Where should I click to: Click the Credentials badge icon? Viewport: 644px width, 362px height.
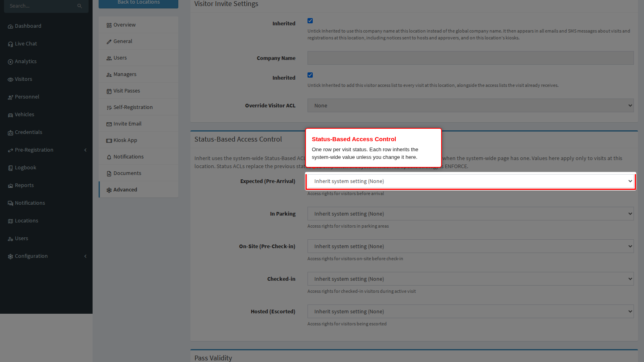click(10, 133)
